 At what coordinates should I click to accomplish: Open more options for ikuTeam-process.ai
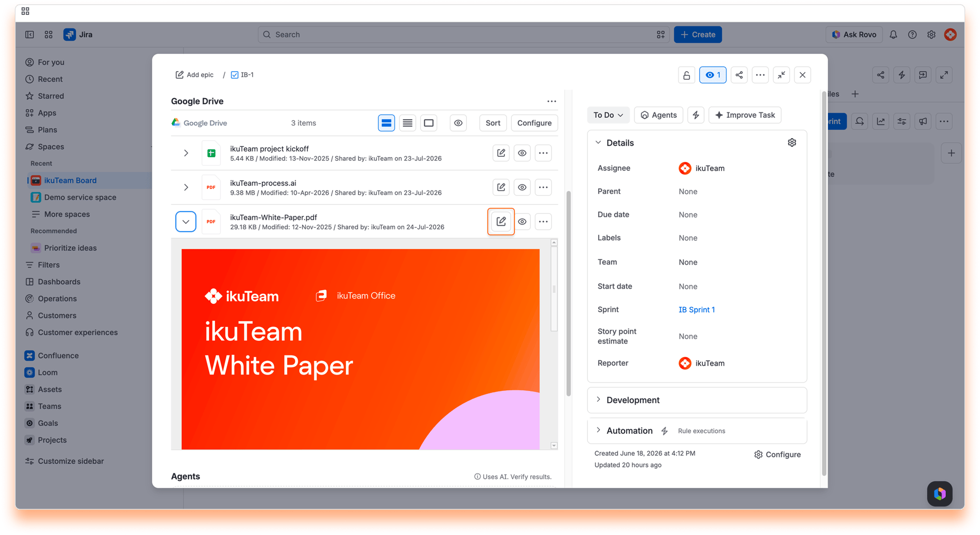tap(543, 187)
